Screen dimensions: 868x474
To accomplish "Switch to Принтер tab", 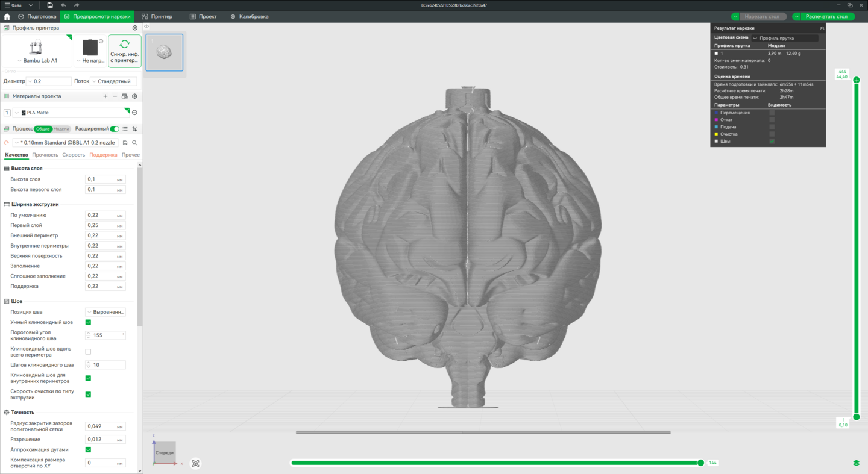I will pyautogui.click(x=157, y=17).
